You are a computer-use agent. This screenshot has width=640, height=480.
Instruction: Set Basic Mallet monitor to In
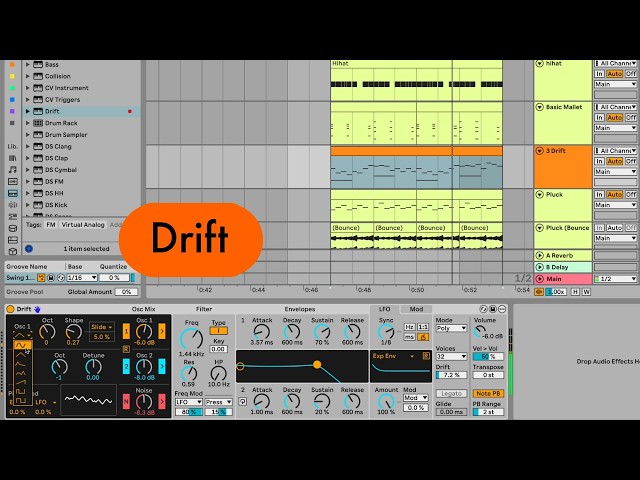(x=599, y=118)
